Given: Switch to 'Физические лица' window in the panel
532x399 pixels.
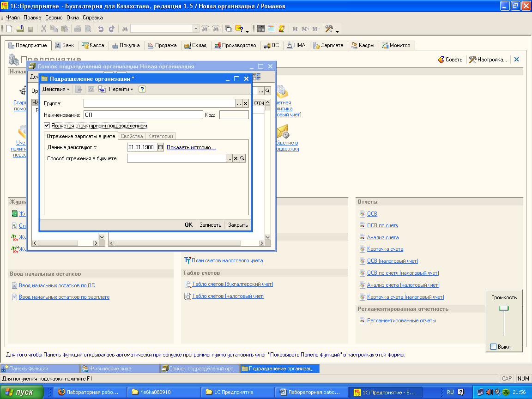Looking at the screenshot, I should [120, 369].
